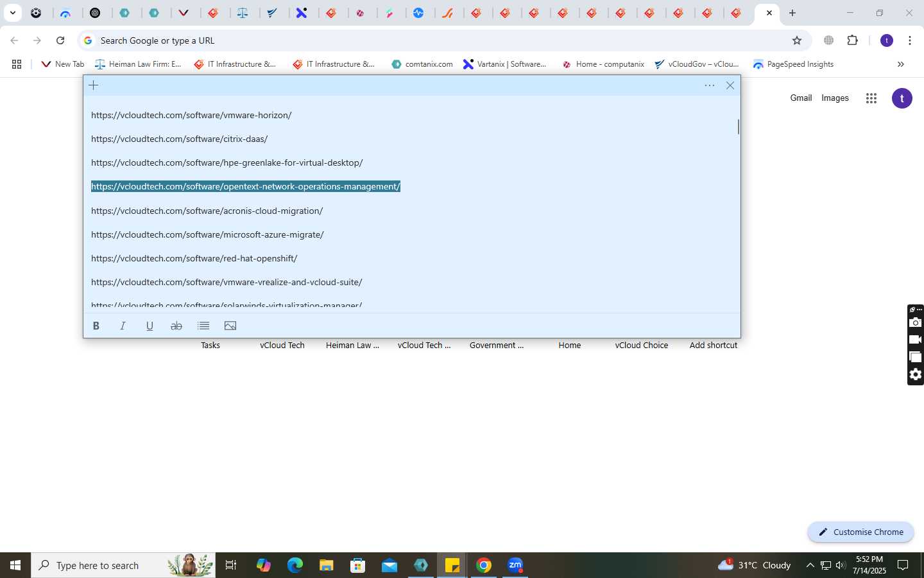Toggle strikethrough formatting in sticky note
924x578 pixels.
tap(176, 326)
